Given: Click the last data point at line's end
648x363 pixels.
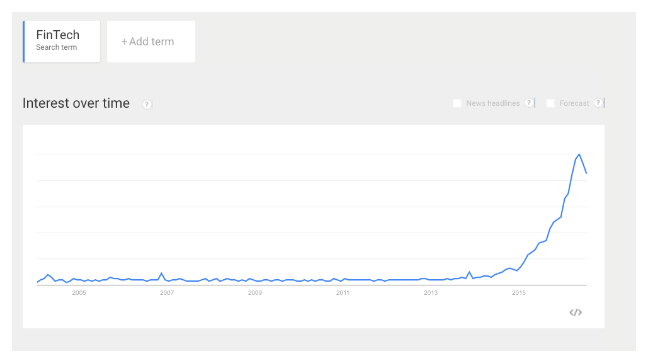Looking at the screenshot, I should point(586,173).
